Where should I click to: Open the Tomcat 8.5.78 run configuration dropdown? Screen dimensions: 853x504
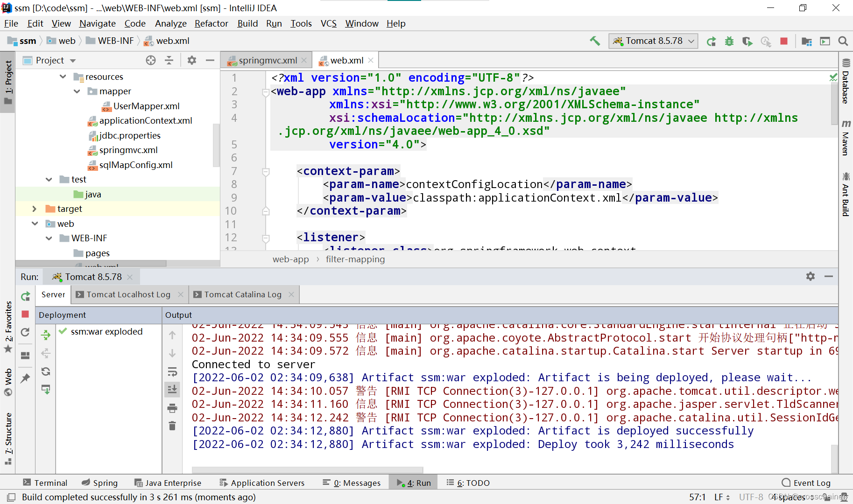coord(654,41)
